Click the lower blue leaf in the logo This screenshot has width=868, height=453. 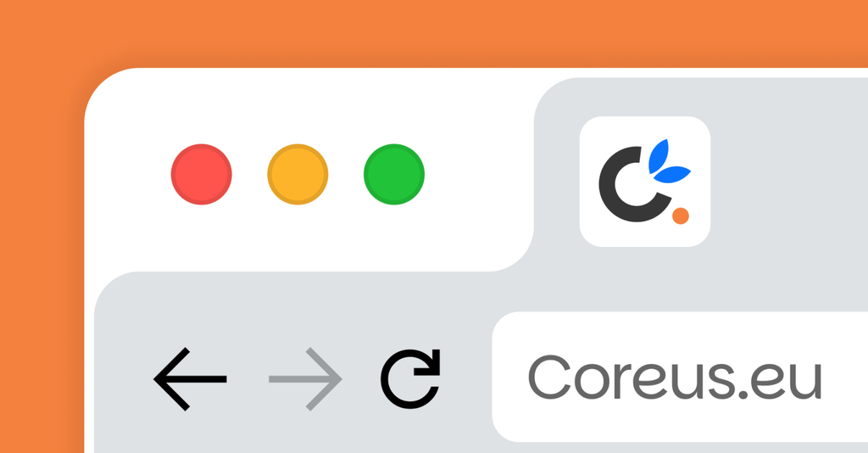[672, 175]
